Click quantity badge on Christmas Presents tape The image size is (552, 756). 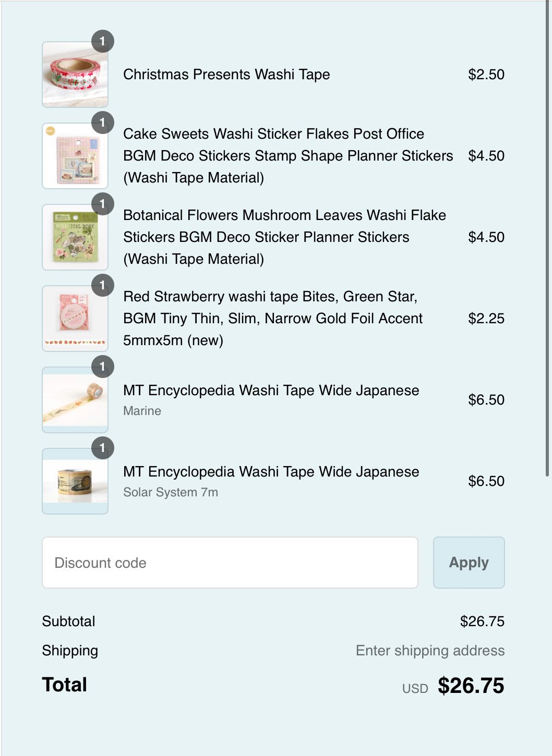point(103,41)
